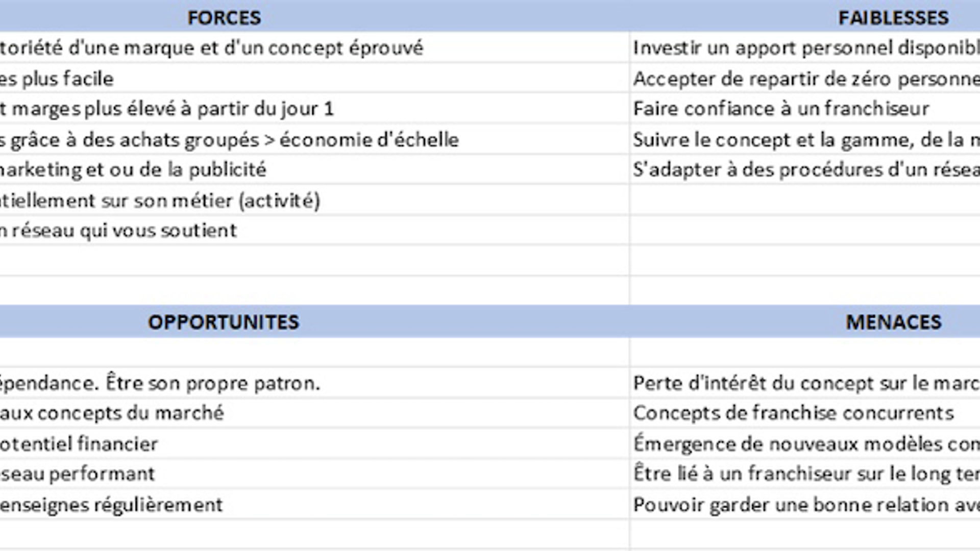
Task: Select the cell about 'économie d'échelle'
Action: (314, 139)
